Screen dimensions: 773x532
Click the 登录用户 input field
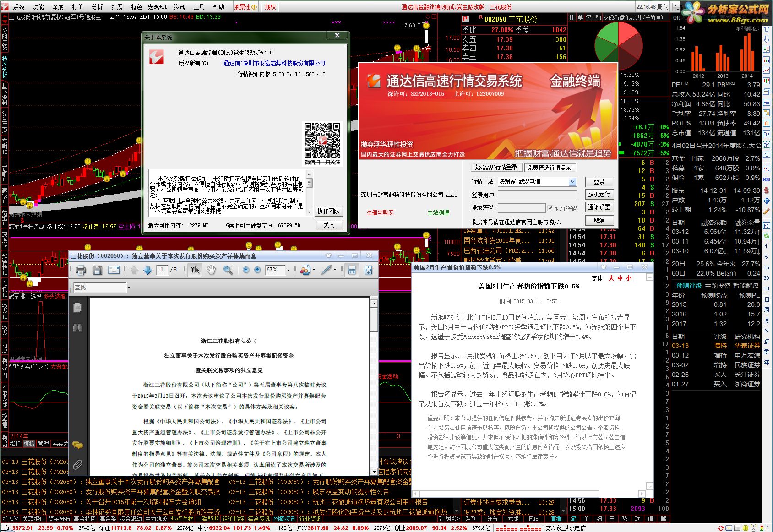click(537, 195)
